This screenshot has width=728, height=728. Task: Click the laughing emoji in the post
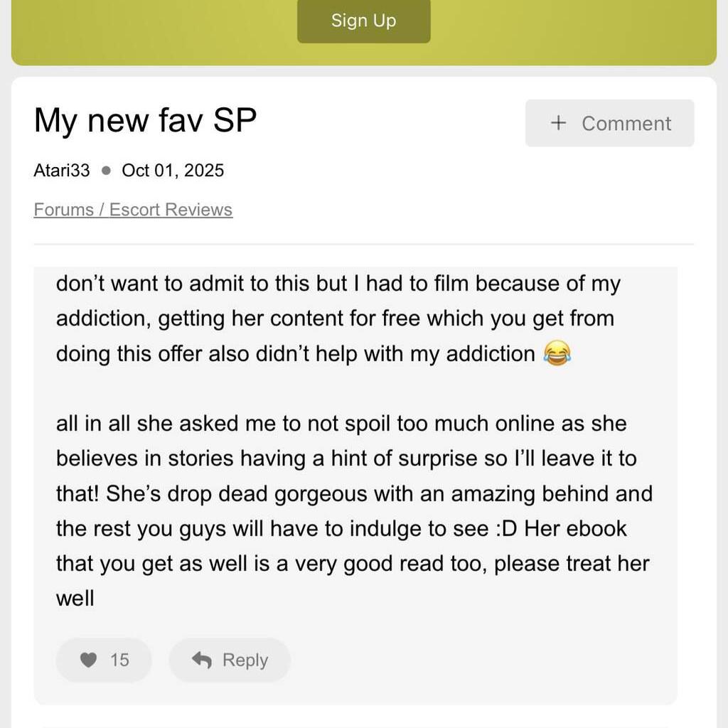(x=557, y=353)
